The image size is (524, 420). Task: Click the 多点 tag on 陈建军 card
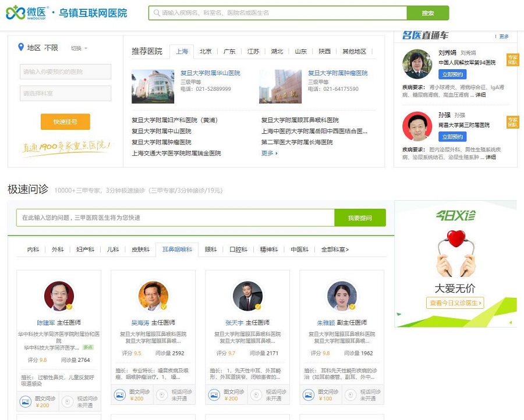[x=88, y=347]
